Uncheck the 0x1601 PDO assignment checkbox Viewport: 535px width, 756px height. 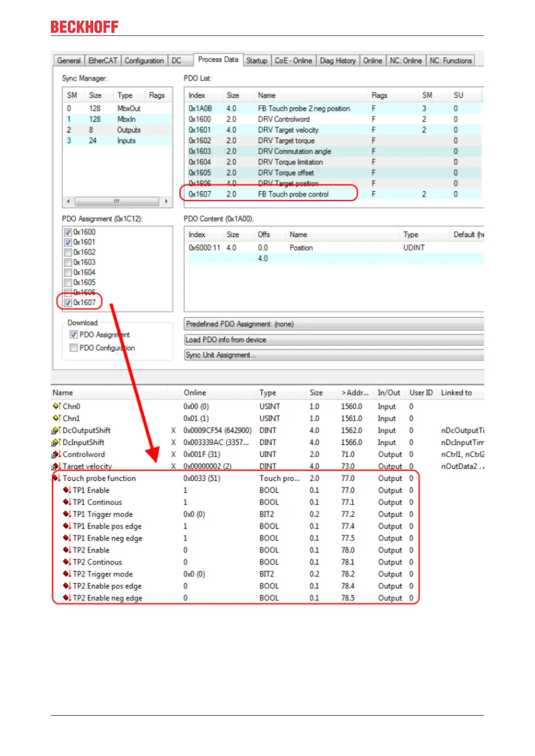pos(68,242)
